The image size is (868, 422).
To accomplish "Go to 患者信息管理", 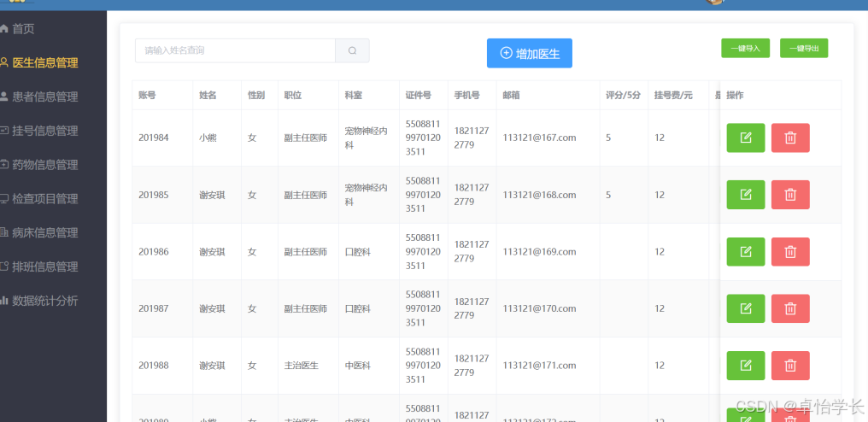I will (x=53, y=97).
